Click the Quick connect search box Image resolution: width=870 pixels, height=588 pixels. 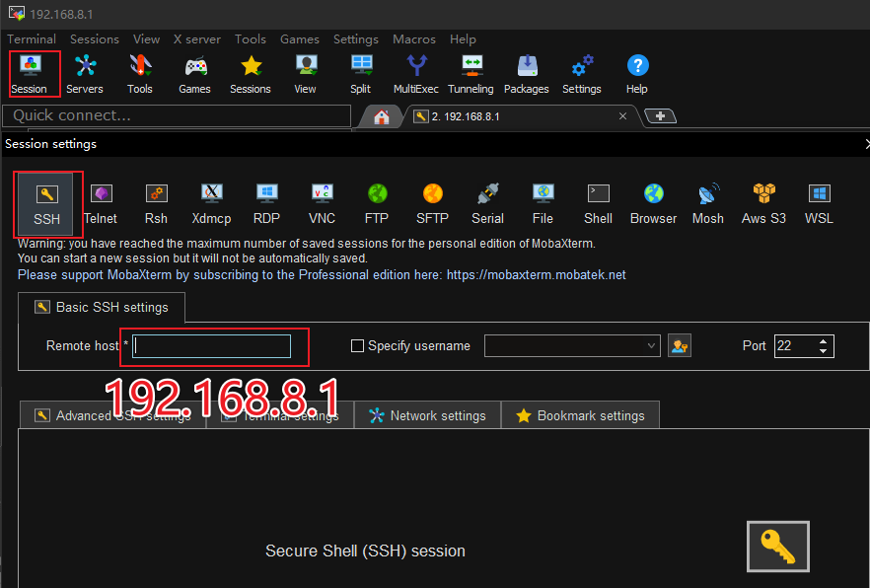pos(177,115)
